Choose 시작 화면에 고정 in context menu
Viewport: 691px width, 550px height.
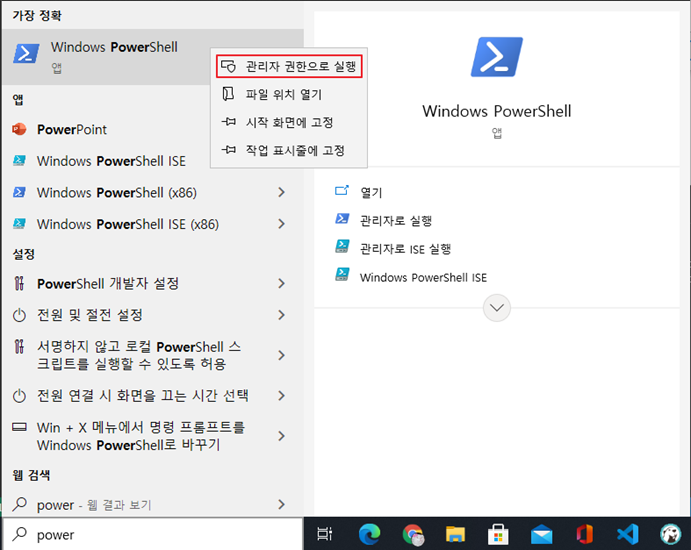(x=289, y=122)
